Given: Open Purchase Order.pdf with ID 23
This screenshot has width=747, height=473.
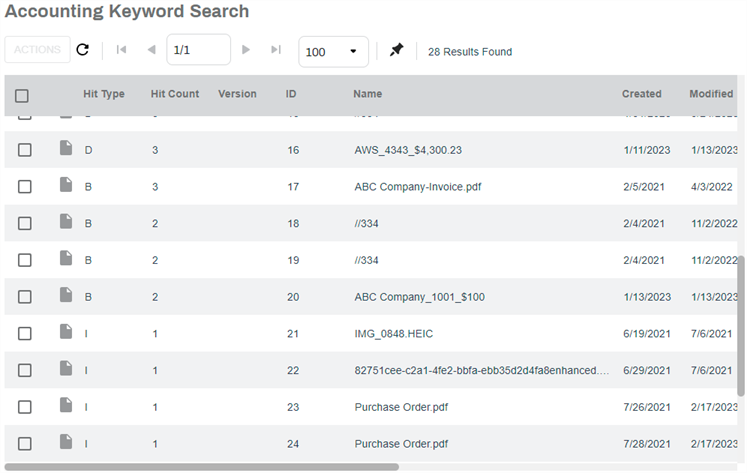Looking at the screenshot, I should [401, 407].
